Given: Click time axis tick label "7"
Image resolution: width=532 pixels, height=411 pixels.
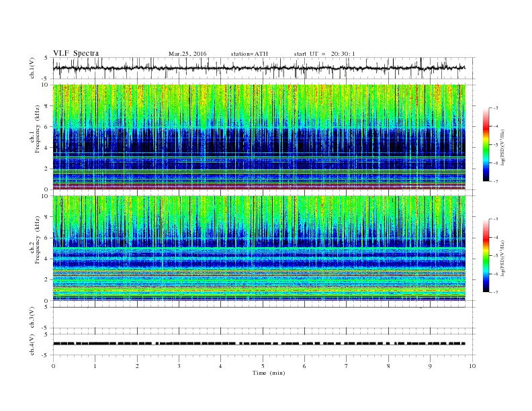Looking at the screenshot, I should click(347, 366).
